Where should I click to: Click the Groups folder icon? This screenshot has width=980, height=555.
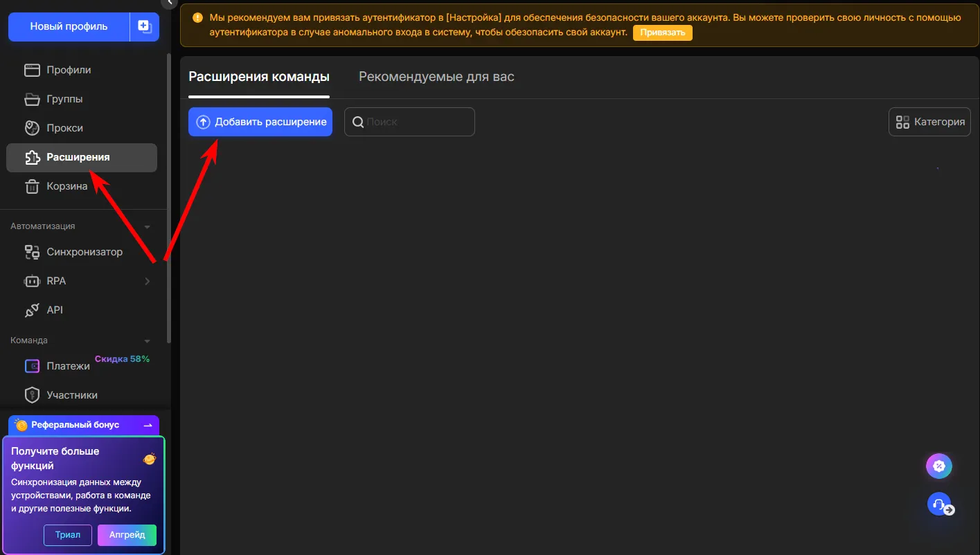coord(32,99)
